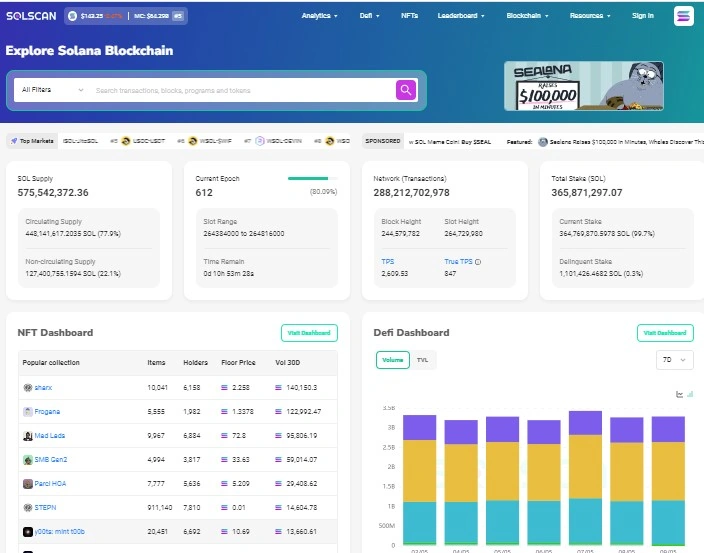
Task: Click Visit Dashboard in NFT Dashboard
Action: (309, 333)
